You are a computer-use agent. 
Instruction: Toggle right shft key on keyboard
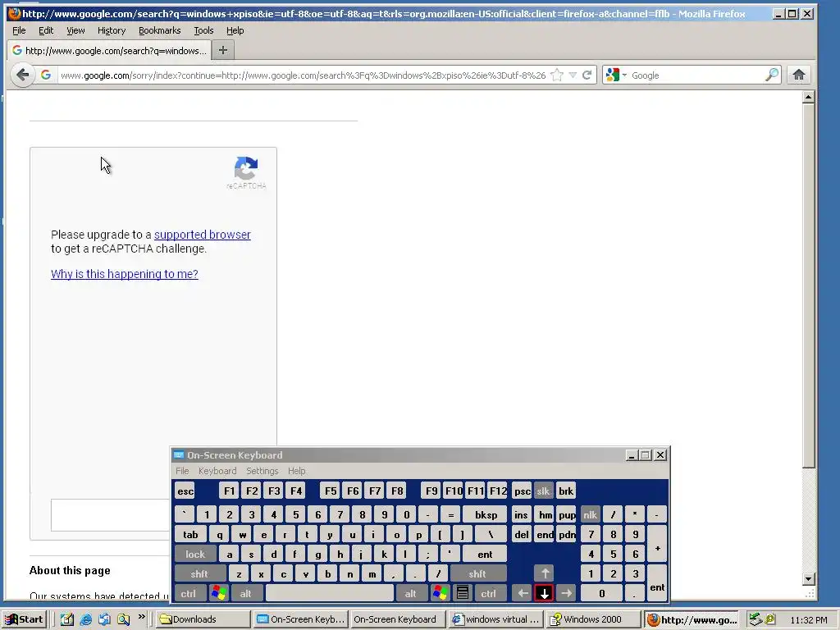pyautogui.click(x=477, y=573)
